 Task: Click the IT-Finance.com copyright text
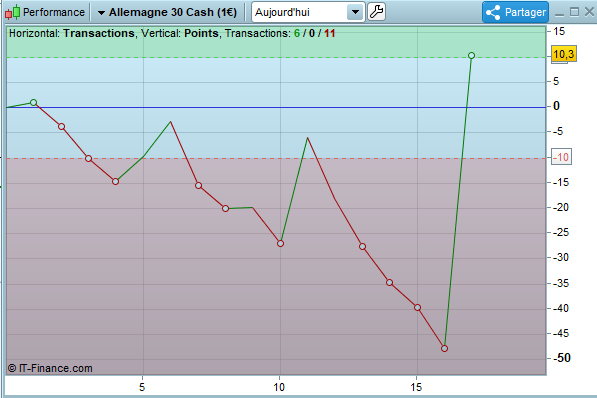[50, 368]
